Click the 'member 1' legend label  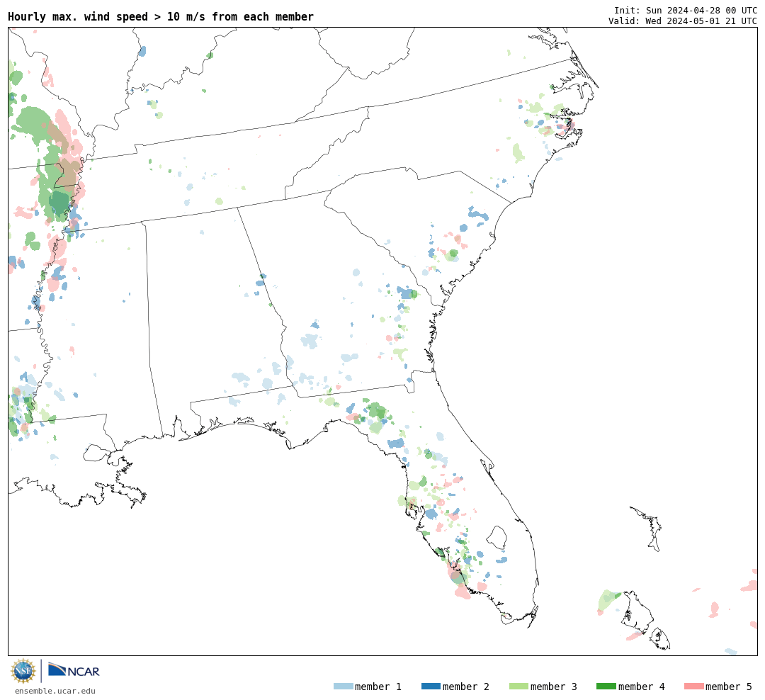(378, 687)
